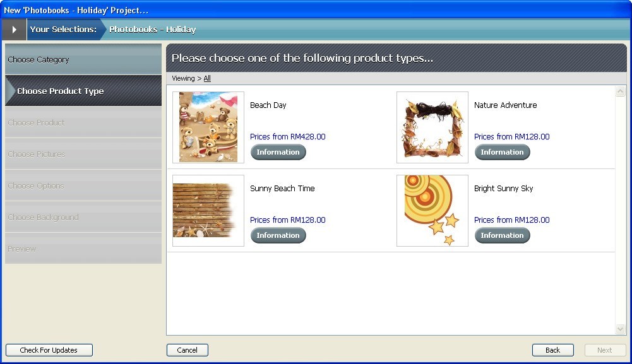Click the disabled Next button
This screenshot has height=364, width=632.
pos(604,349)
